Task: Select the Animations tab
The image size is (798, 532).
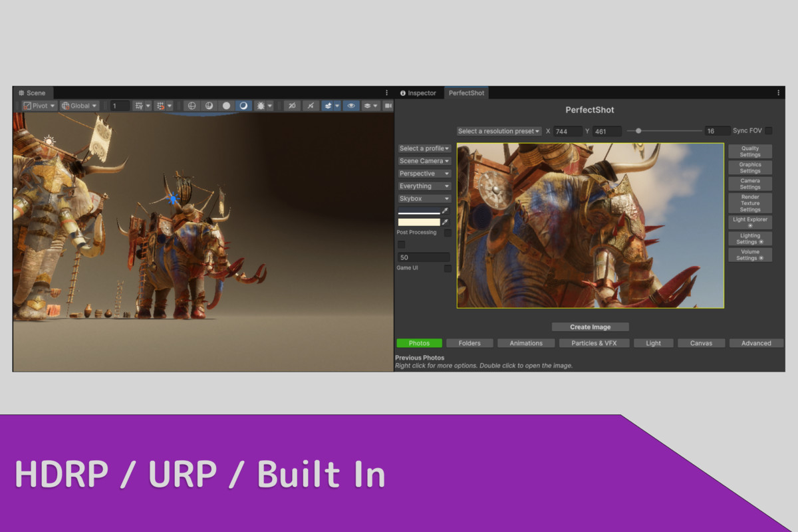Action: [x=525, y=342]
